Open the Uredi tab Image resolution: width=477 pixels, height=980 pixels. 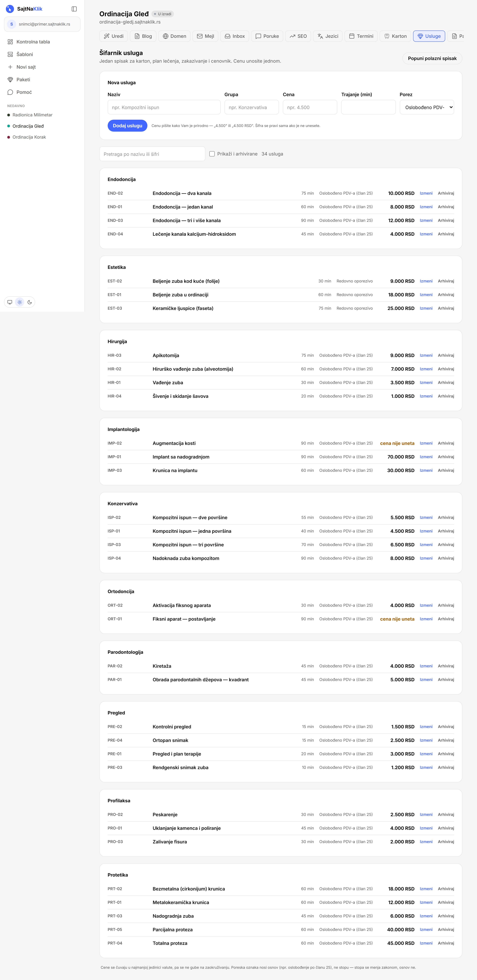pyautogui.click(x=114, y=36)
